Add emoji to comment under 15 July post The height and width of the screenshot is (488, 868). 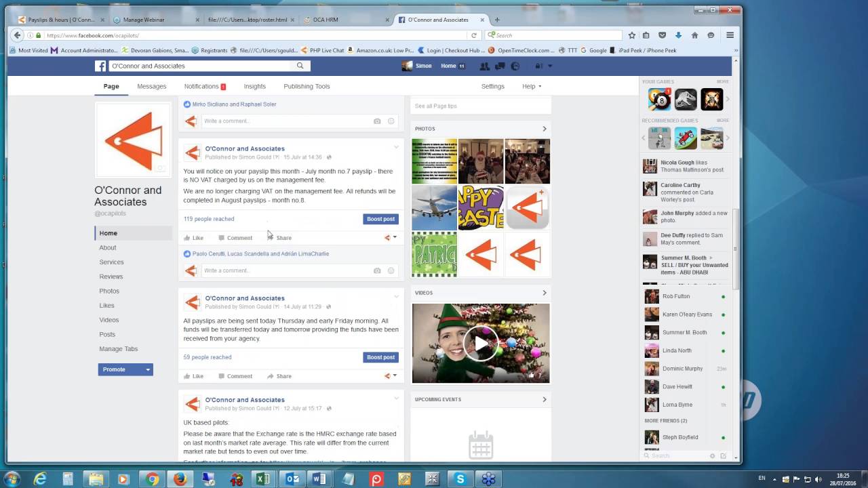pos(391,270)
